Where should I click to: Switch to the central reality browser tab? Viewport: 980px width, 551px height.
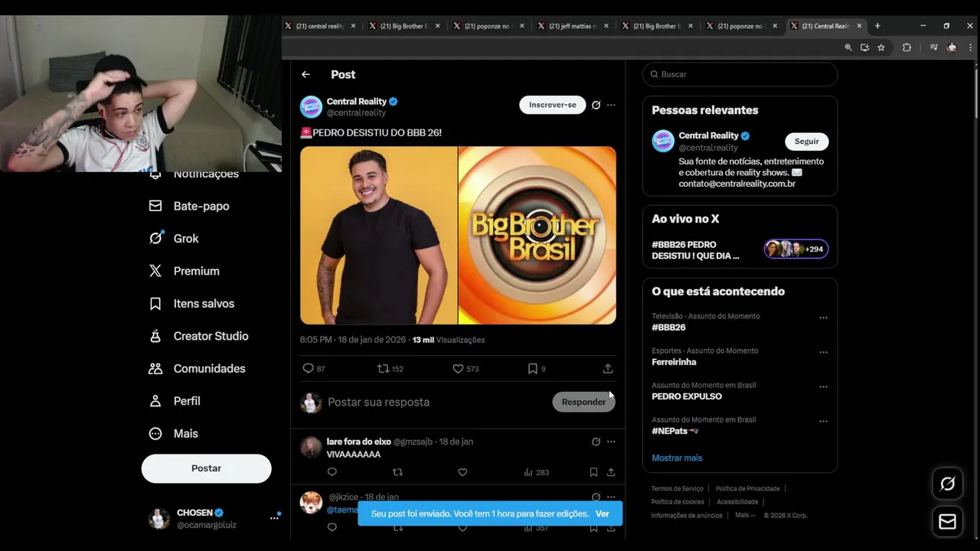click(x=321, y=26)
